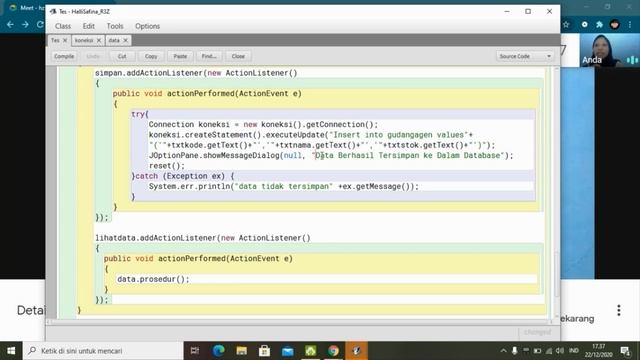The width and height of the screenshot is (640, 360).
Task: Click the 'lihatdata.addActionListener' line
Action: tap(203, 238)
